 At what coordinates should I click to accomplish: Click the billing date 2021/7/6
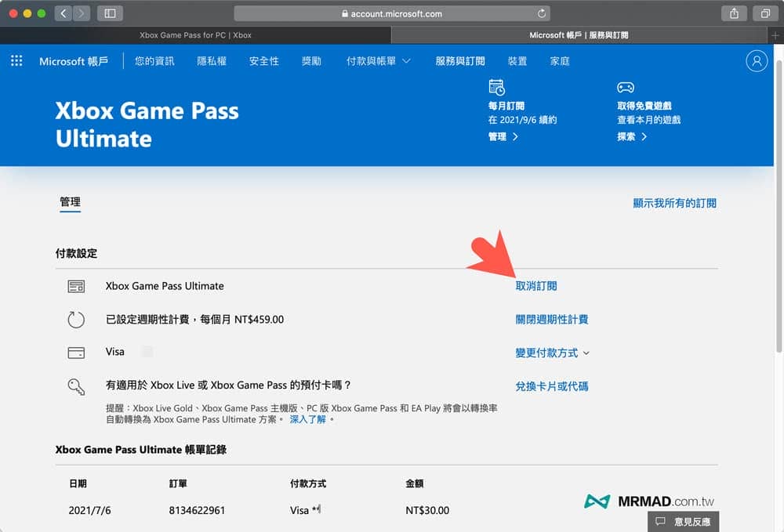89,511
